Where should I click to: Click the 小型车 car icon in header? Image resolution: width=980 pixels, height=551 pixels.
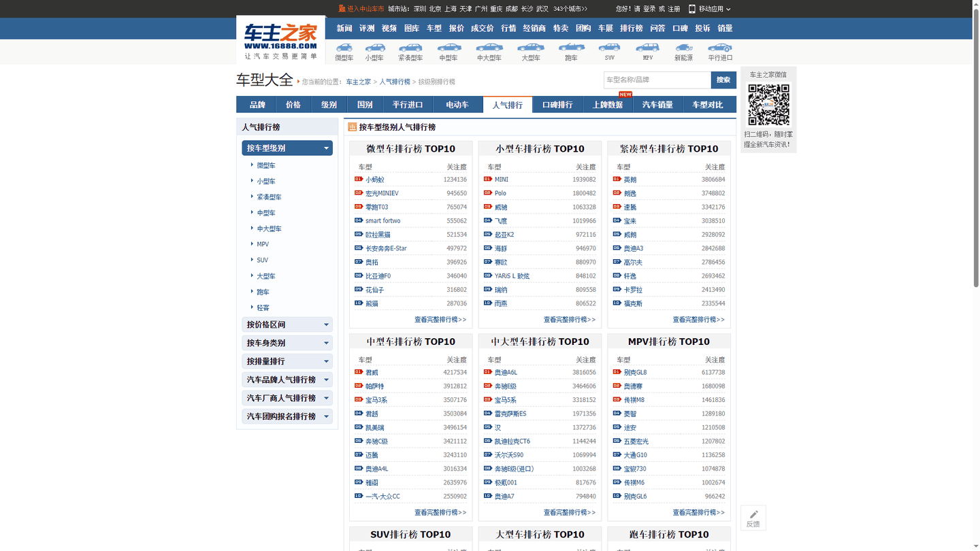[x=374, y=48]
